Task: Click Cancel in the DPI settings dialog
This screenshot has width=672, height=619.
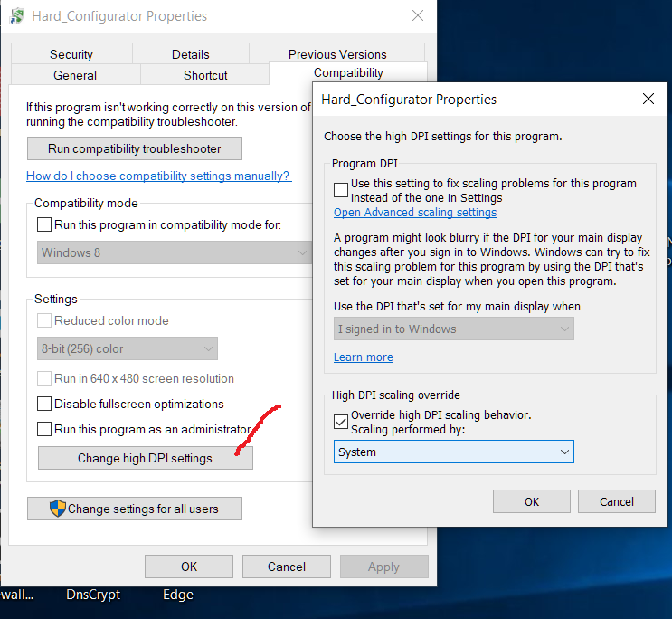Action: [x=616, y=501]
